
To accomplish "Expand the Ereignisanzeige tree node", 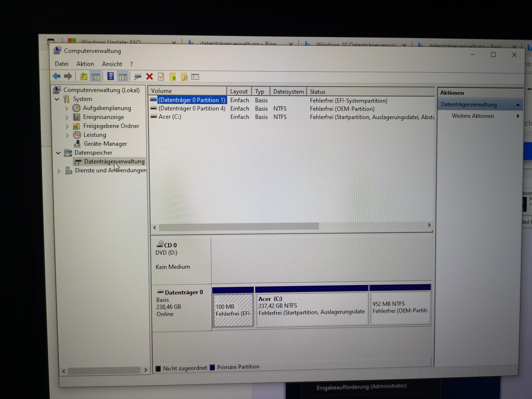I will [67, 118].
